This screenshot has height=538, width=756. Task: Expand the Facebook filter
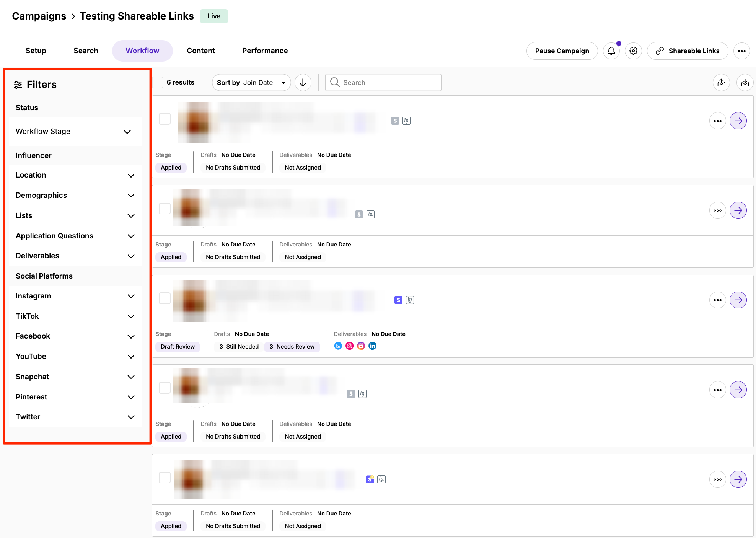(75, 336)
